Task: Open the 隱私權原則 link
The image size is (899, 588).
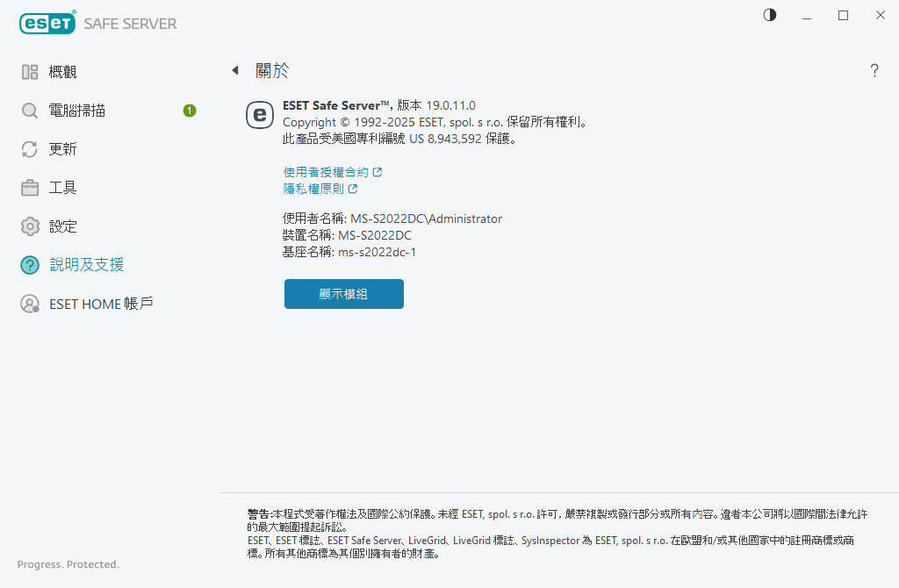Action: point(313,189)
